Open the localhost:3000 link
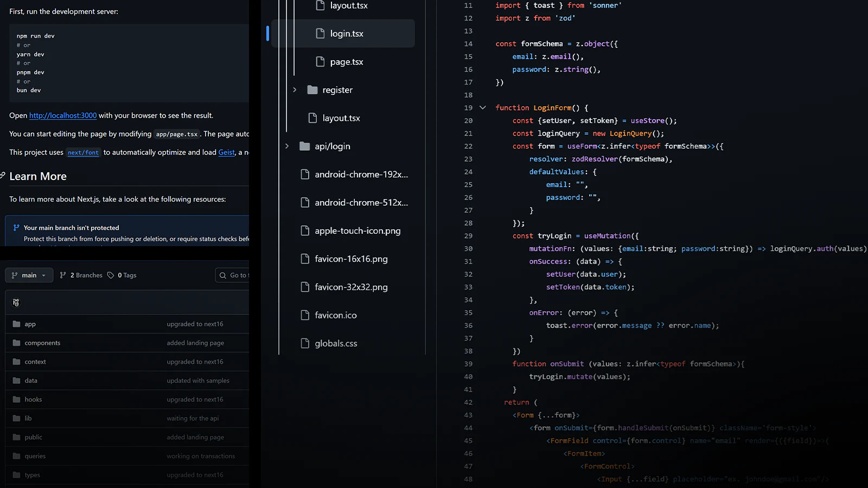Viewport: 868px width, 488px height. (x=63, y=115)
